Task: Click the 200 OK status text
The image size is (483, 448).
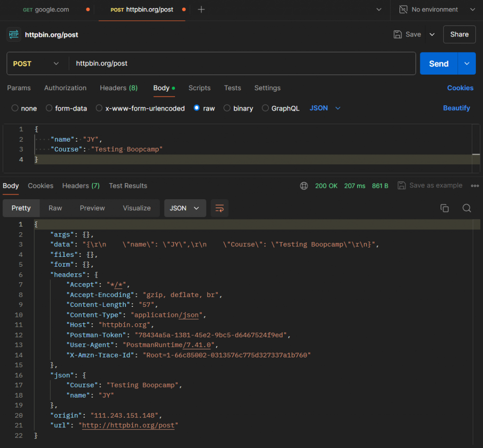Action: [326, 186]
